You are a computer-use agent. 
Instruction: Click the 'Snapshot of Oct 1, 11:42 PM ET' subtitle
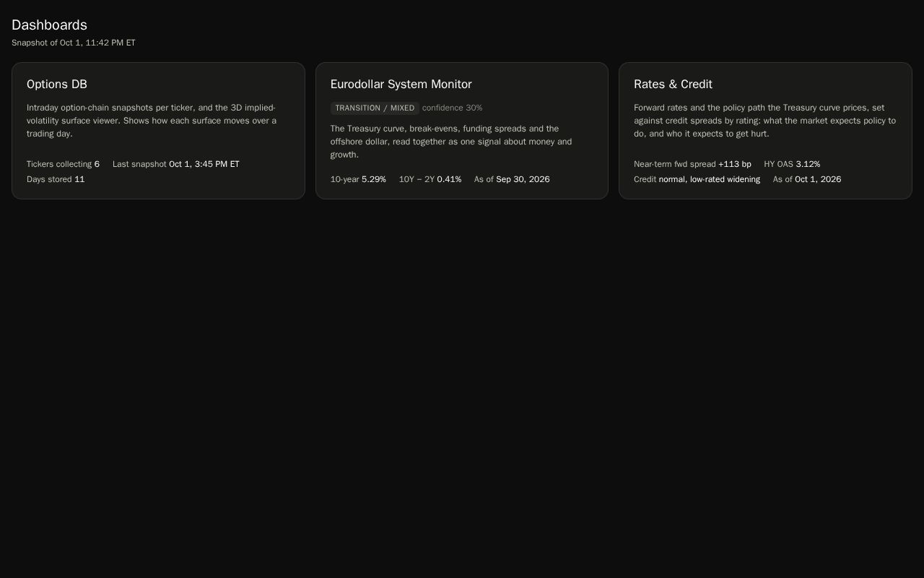(x=74, y=43)
